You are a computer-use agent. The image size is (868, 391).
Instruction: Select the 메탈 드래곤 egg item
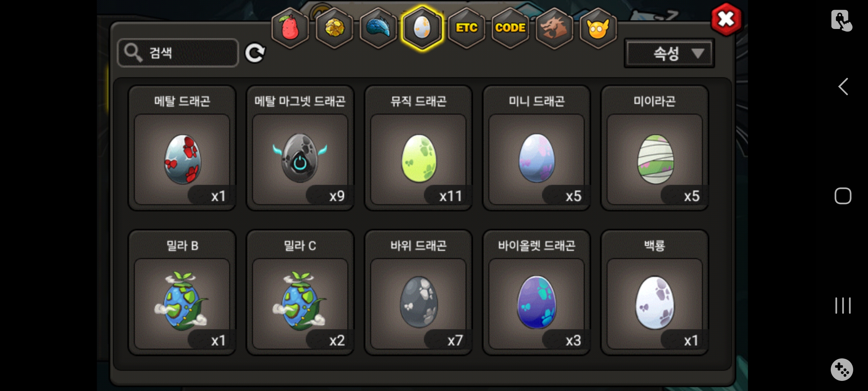pyautogui.click(x=182, y=148)
